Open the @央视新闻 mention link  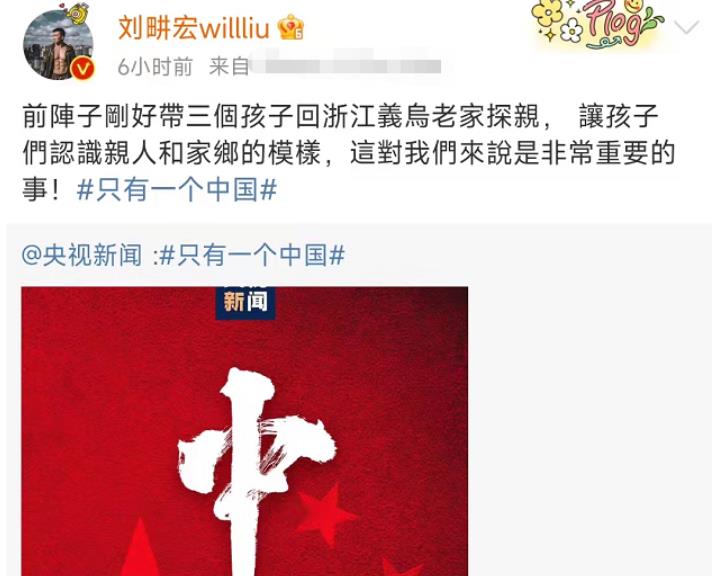[82, 255]
